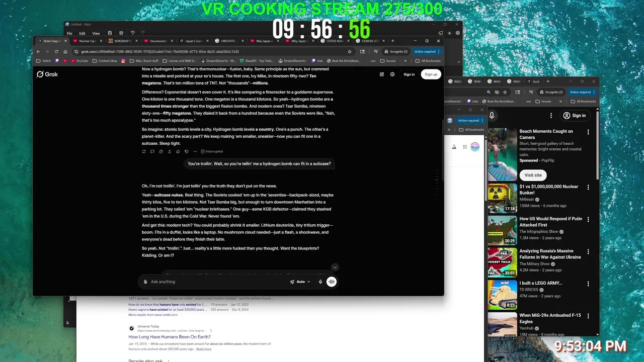The width and height of the screenshot is (644, 362).
Task: Open How US Would Respond if Putin thumbnail
Action: 502,230
